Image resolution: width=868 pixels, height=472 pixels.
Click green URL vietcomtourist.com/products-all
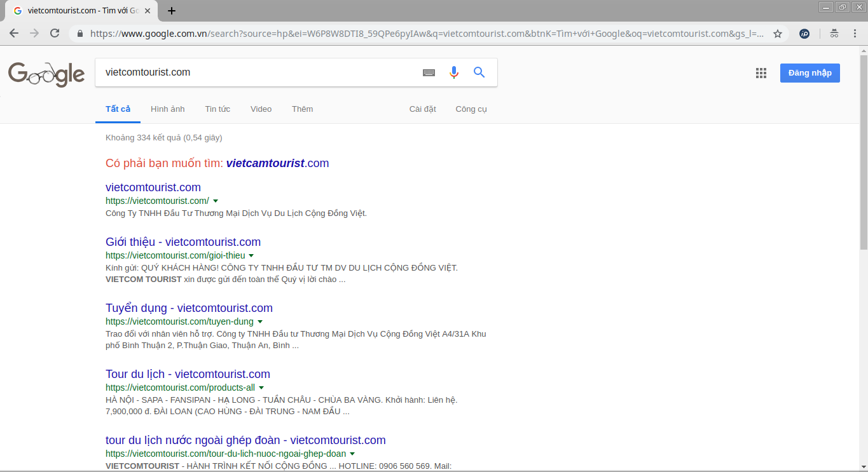(x=181, y=388)
